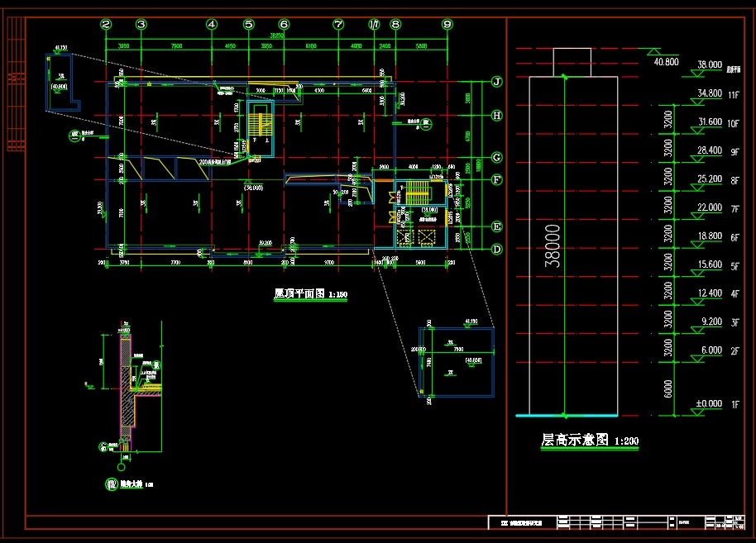This screenshot has height=543, width=756.
Task: Click grid axis bubble D
Action: click(496, 249)
